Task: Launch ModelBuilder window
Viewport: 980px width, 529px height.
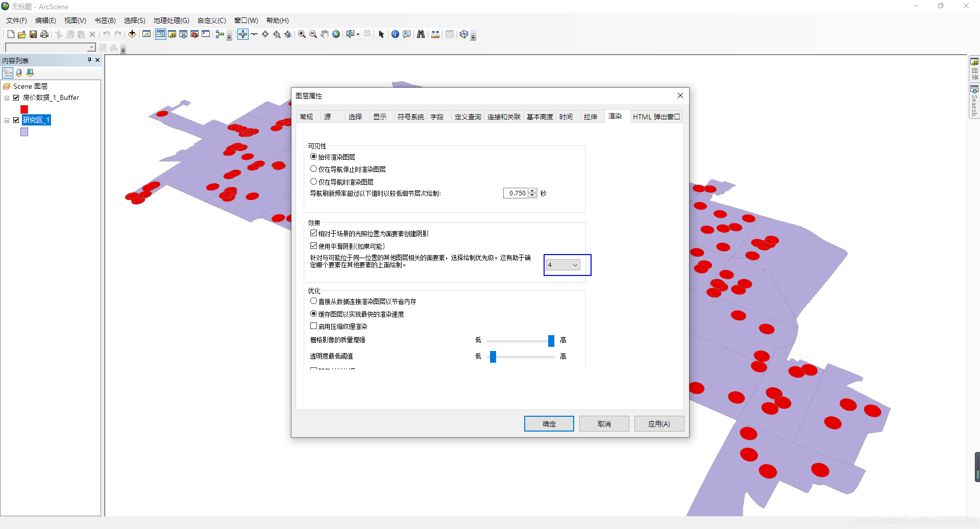Action: pos(220,34)
